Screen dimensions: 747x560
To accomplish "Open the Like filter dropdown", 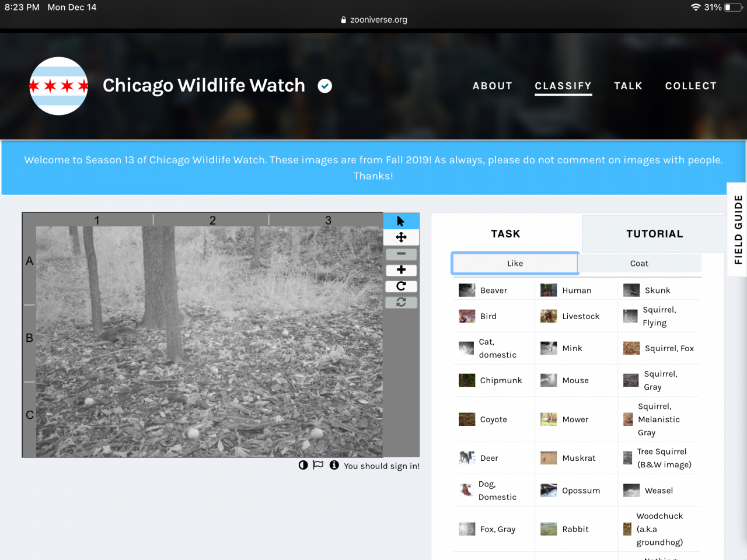I will click(x=515, y=263).
